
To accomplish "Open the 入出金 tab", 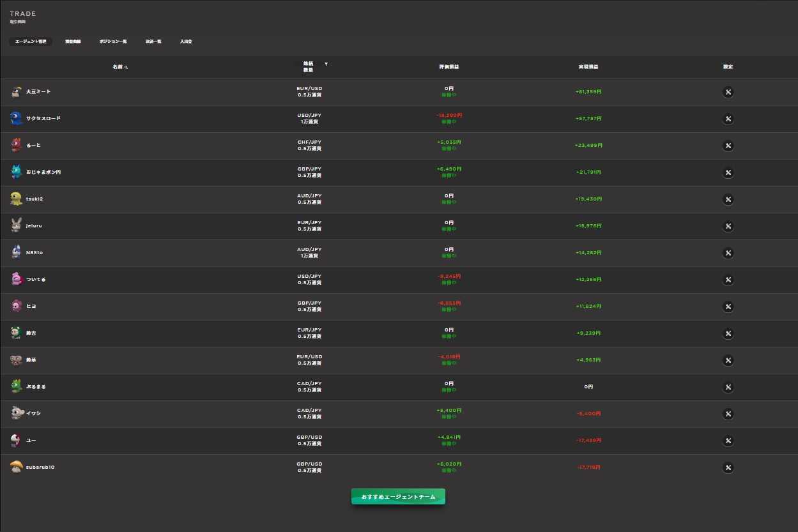I will 186,42.
